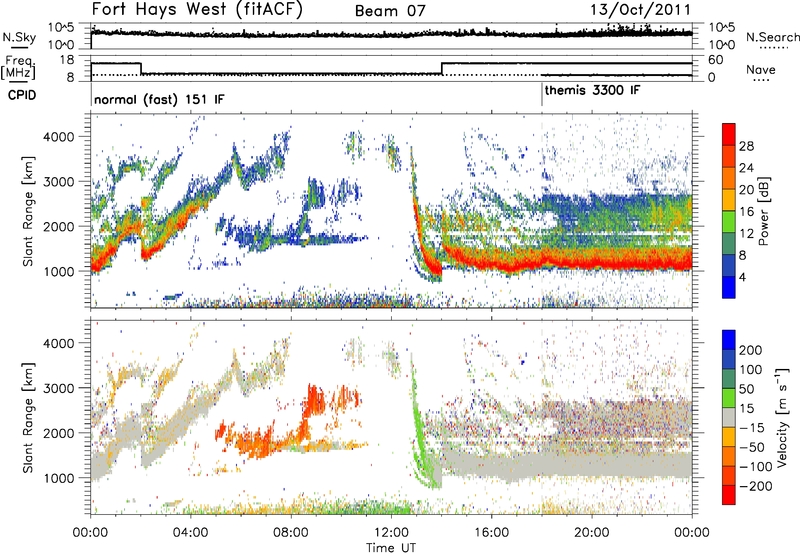This screenshot has width=800, height=554.
Task: Click the "Freq. [MHz]" axis label
Action: point(18,68)
